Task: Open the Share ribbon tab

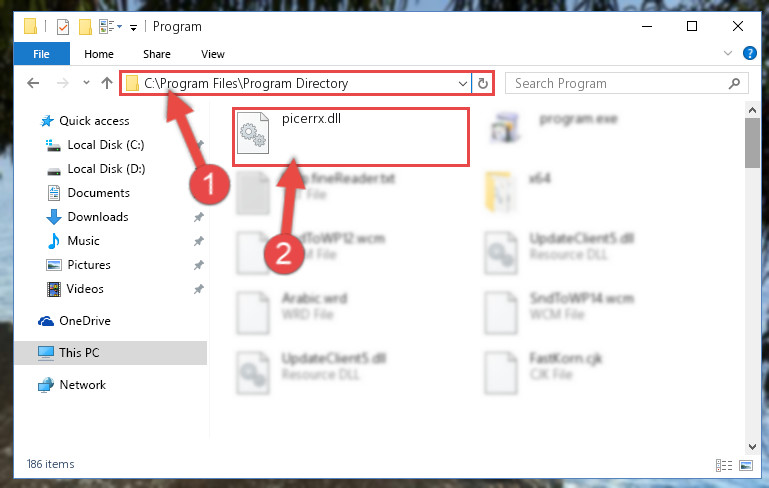Action: pos(157,54)
